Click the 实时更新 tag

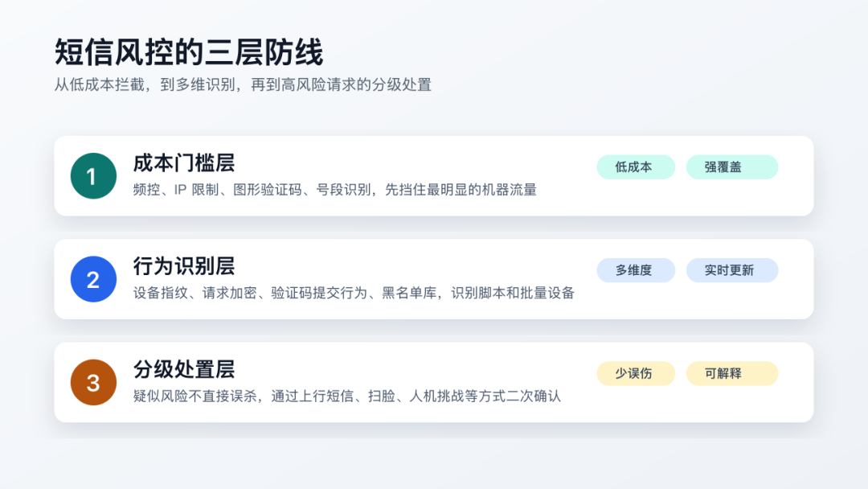pos(732,270)
